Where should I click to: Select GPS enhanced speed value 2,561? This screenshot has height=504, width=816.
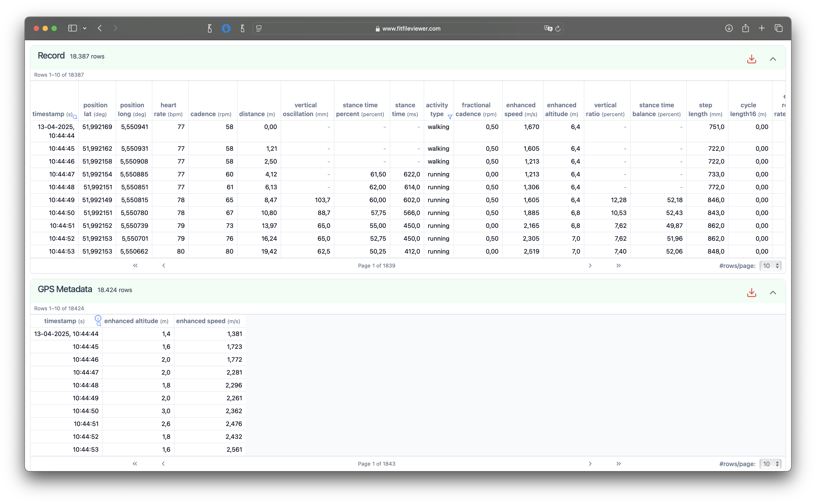tap(234, 450)
